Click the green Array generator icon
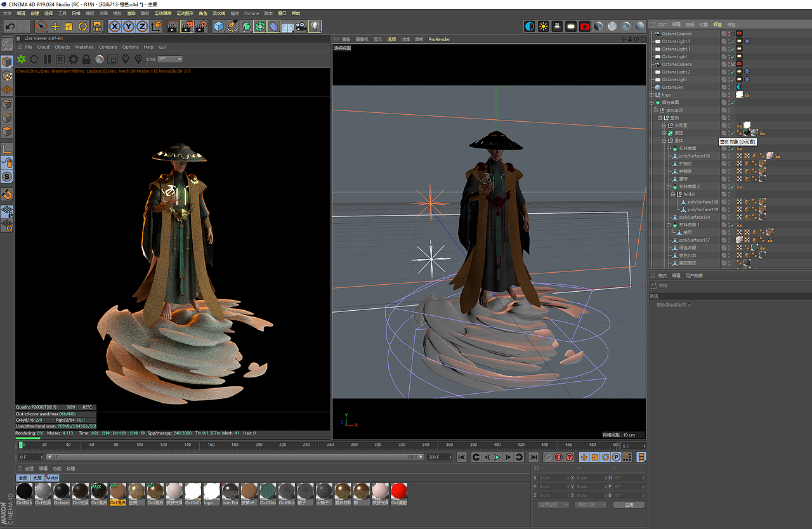 point(260,26)
